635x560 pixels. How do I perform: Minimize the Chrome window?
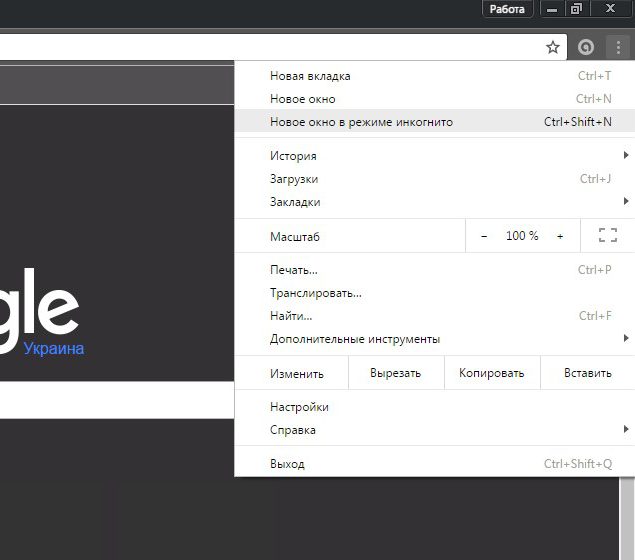click(552, 9)
